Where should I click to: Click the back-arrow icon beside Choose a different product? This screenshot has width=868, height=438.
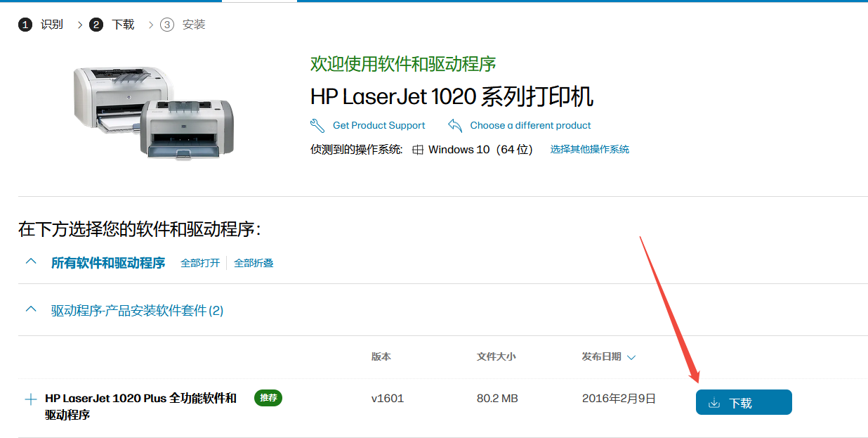pos(455,125)
